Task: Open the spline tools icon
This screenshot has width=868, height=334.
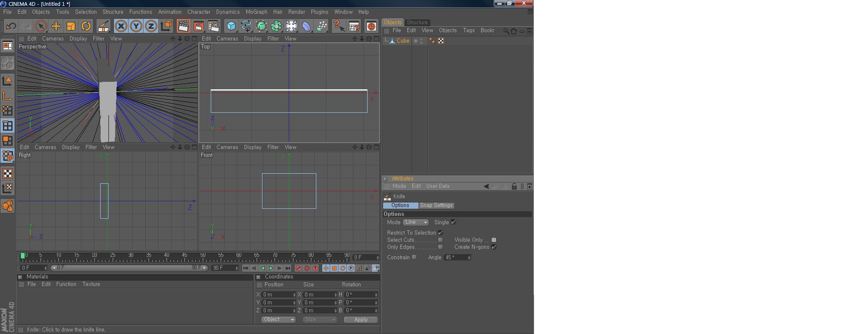Action: point(246,26)
